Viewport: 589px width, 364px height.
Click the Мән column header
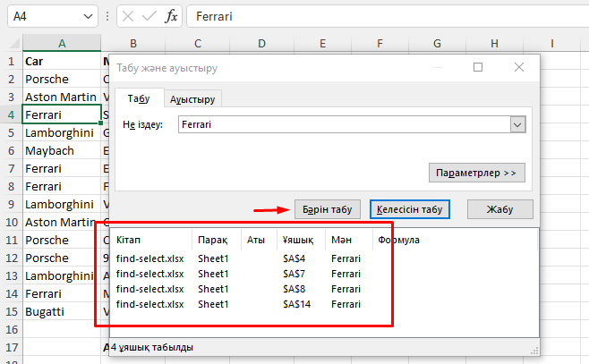click(349, 240)
